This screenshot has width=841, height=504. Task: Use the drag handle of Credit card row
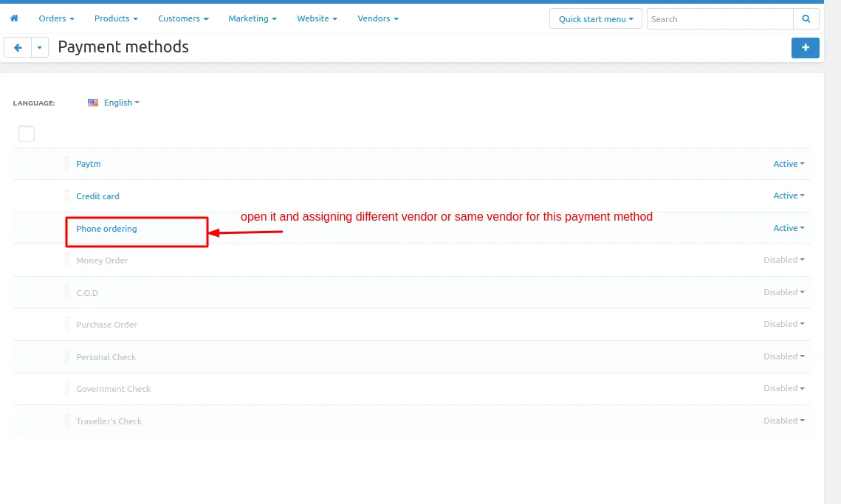click(x=67, y=196)
